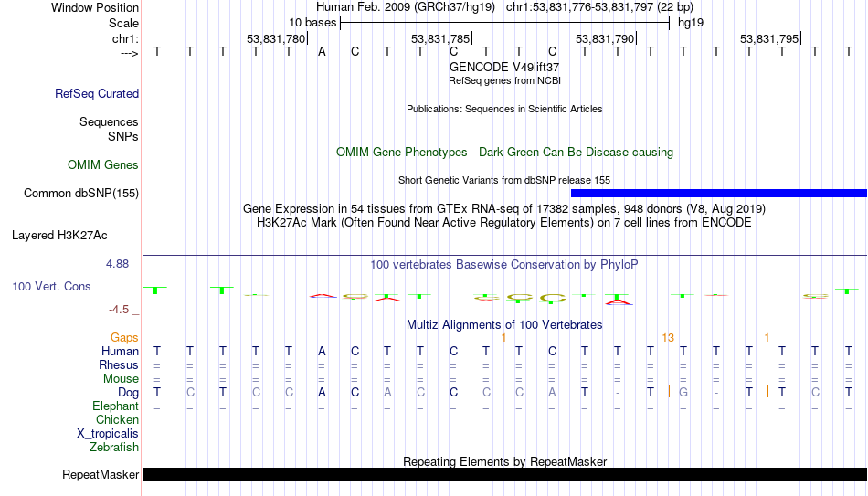
Task: Click the Scale label
Action: point(123,23)
